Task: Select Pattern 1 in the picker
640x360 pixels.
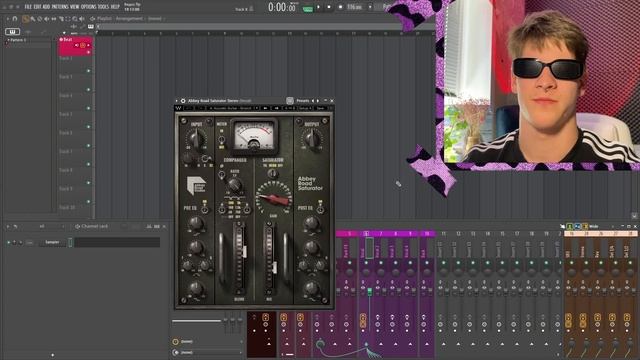Action: 18,40
